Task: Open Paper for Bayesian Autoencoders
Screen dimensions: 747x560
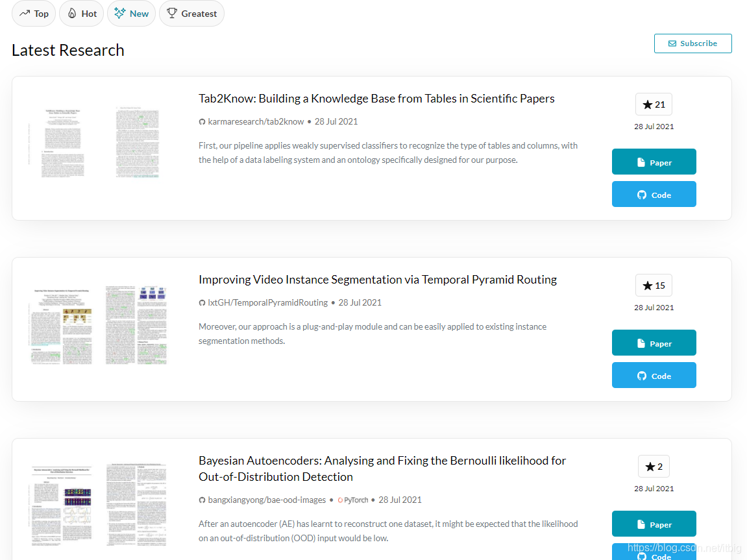Action: (654, 524)
